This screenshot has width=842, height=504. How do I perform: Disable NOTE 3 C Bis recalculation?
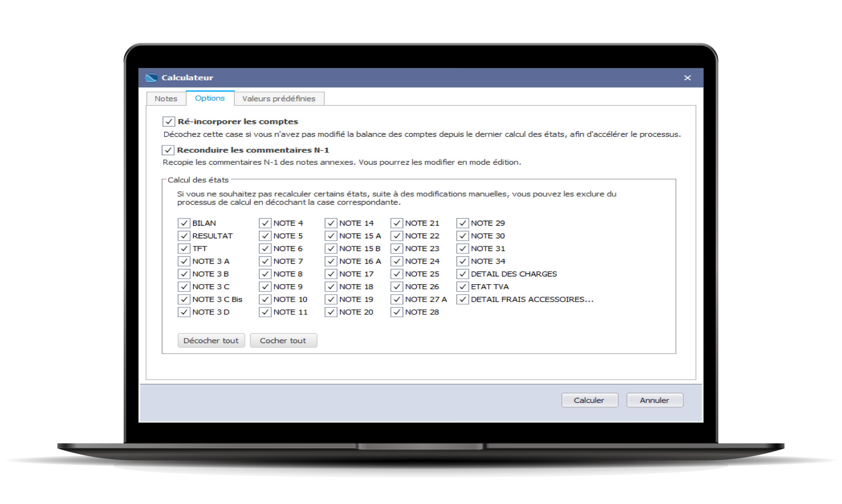184,299
